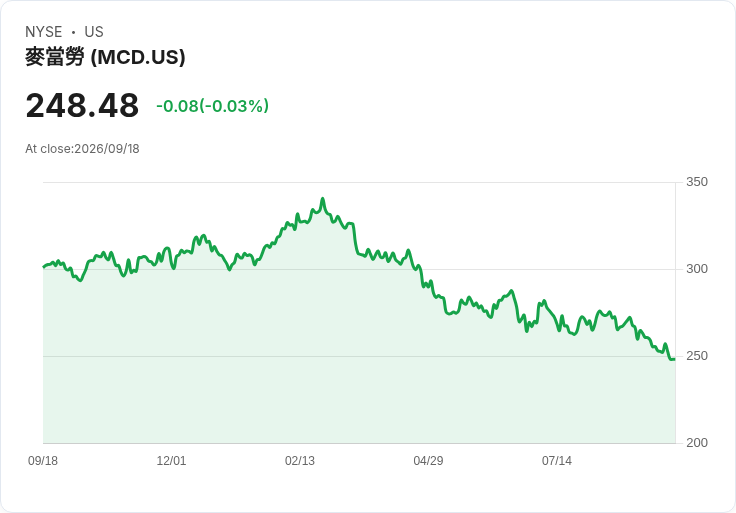Click the -0.08(-0.03%) change value
Screen dimensions: 736x513
213,106
